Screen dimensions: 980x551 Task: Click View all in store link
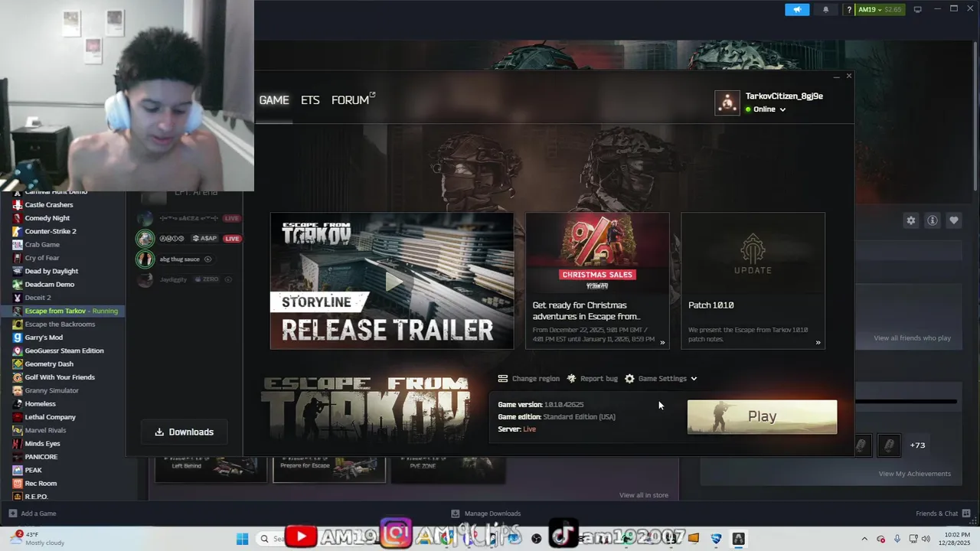coord(644,495)
